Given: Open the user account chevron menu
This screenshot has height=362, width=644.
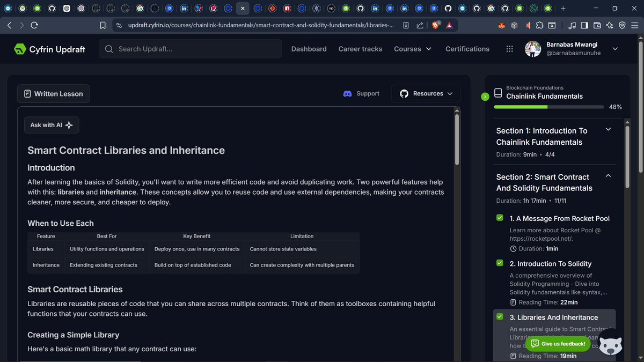Looking at the screenshot, I should pos(615,49).
